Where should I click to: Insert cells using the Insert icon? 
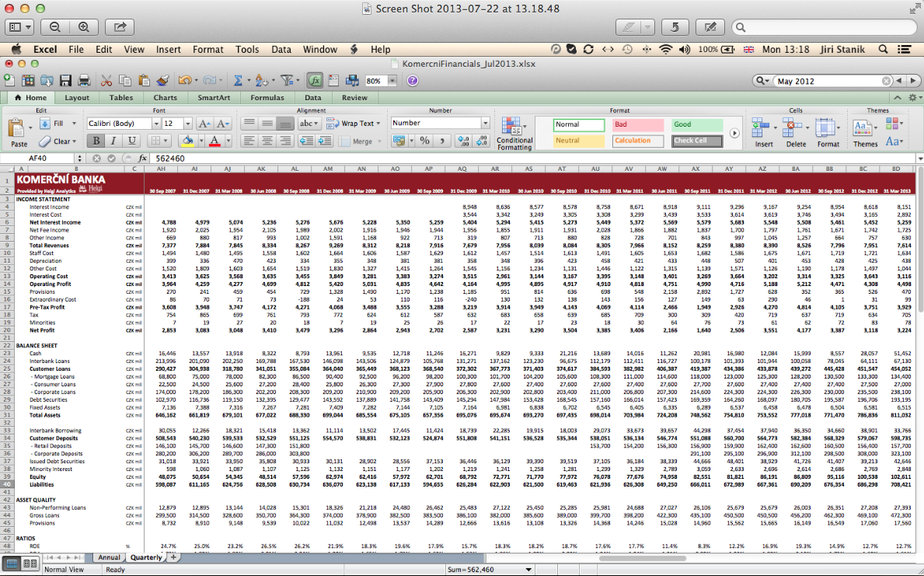(764, 132)
